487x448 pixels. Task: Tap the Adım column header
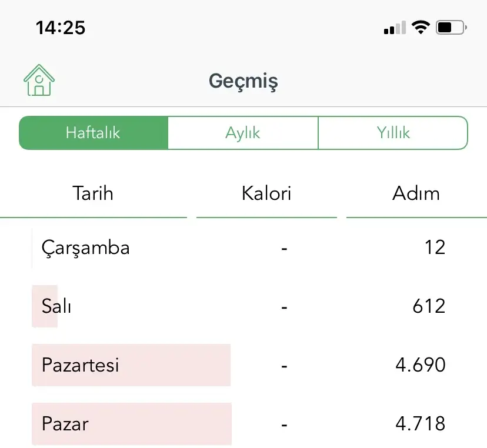pyautogui.click(x=416, y=193)
